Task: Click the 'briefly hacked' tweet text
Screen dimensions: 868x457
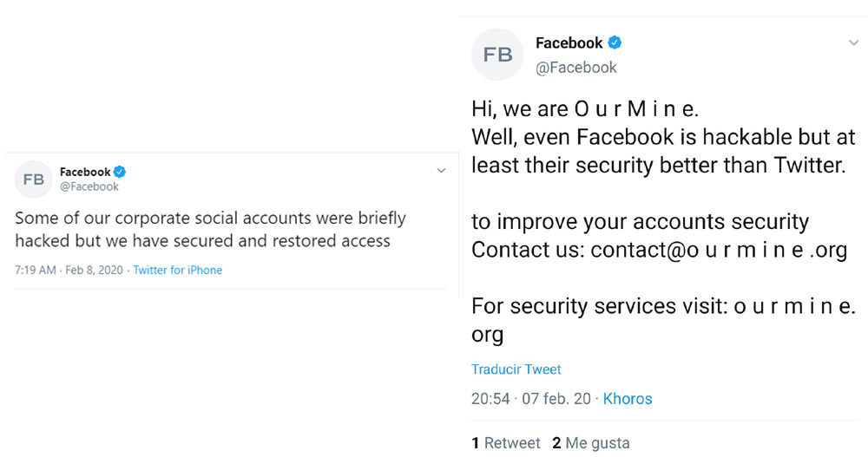Action: pos(210,229)
